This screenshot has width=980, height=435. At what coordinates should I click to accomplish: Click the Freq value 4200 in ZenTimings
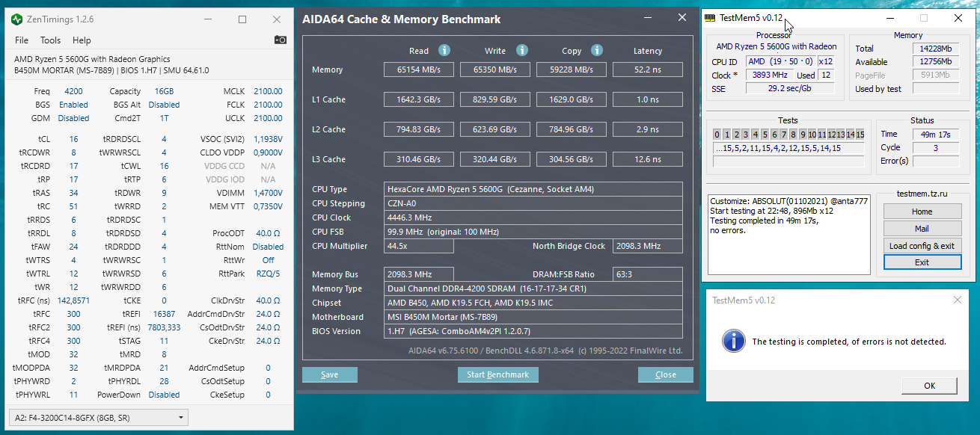point(73,91)
